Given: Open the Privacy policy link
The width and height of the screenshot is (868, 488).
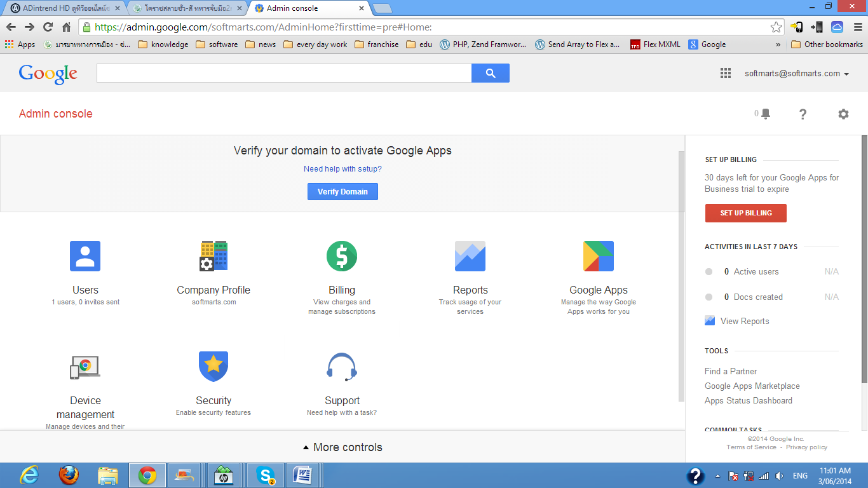Looking at the screenshot, I should tap(806, 447).
